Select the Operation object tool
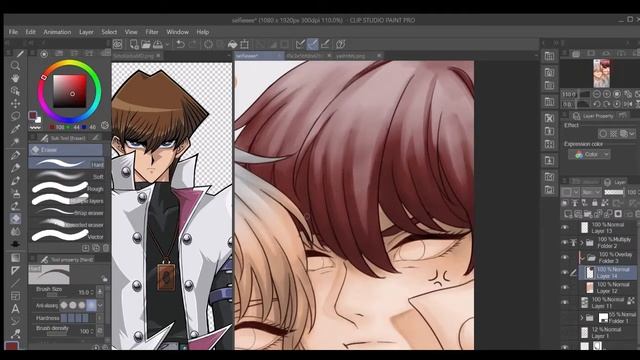The width and height of the screenshot is (640, 360). click(15, 91)
